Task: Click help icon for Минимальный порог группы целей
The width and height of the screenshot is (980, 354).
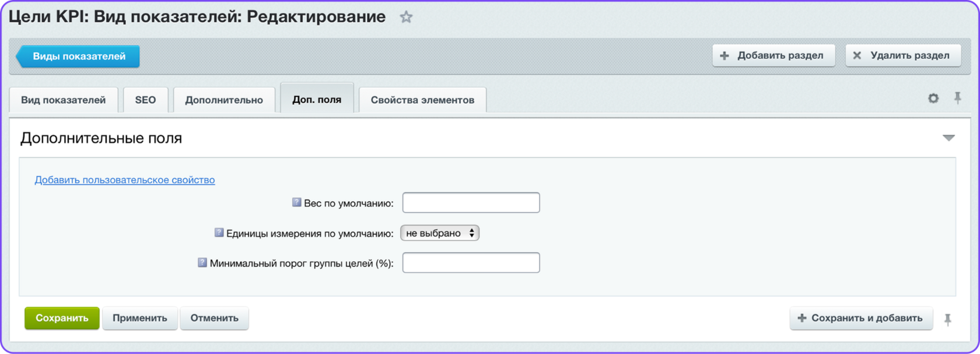Action: 202,262
